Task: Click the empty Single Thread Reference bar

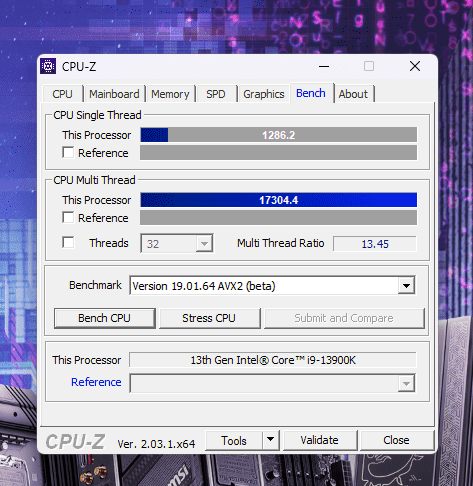Action: point(278,153)
